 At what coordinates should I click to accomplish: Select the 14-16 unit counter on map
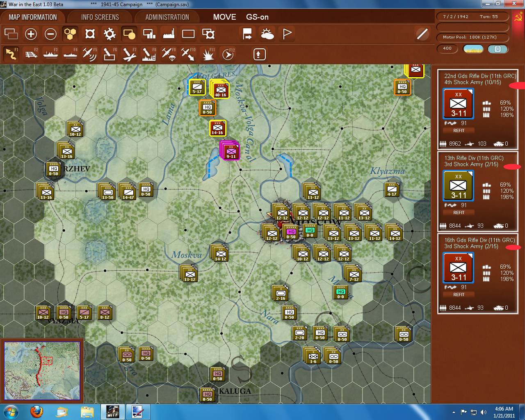[x=217, y=128]
